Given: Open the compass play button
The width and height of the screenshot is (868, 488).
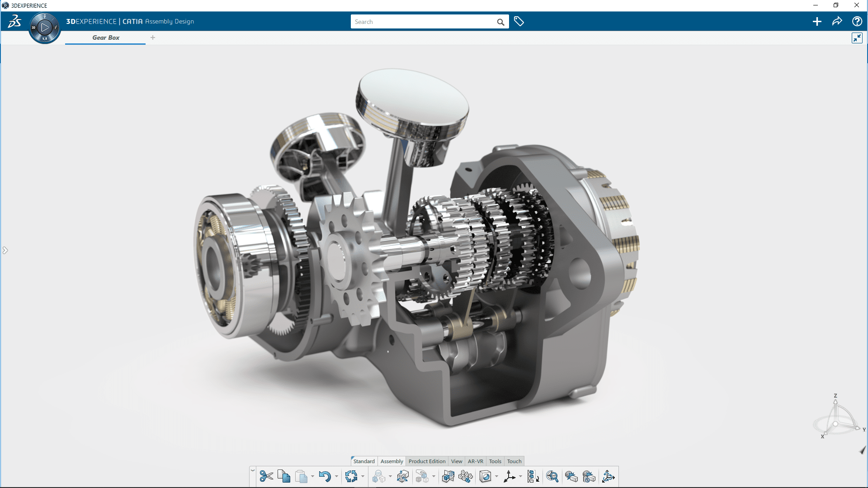Looking at the screenshot, I should click(x=44, y=28).
